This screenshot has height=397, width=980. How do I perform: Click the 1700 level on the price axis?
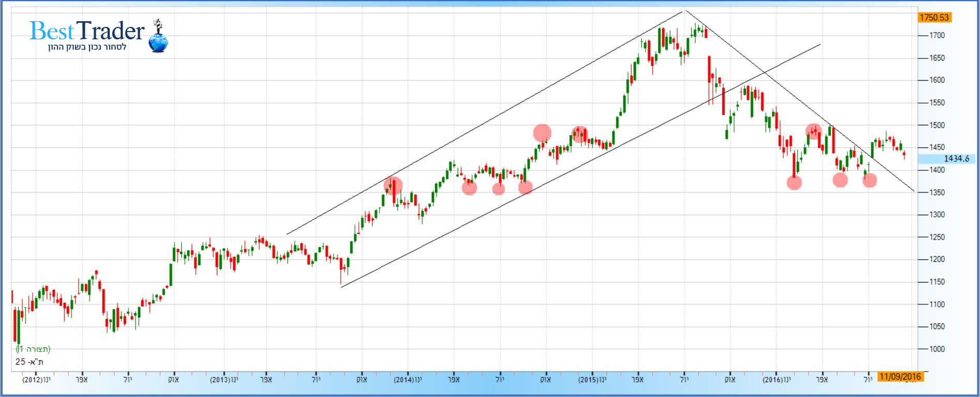(937, 36)
